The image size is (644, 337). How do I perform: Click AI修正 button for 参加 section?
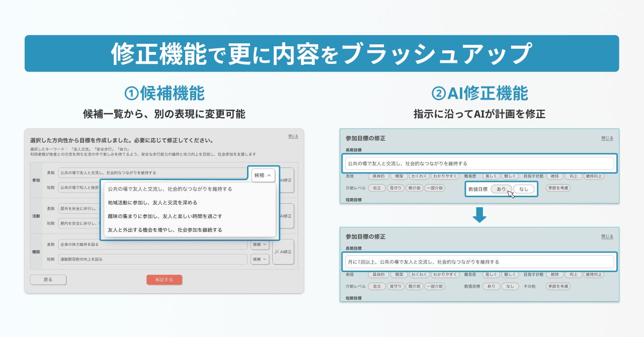pyautogui.click(x=286, y=180)
